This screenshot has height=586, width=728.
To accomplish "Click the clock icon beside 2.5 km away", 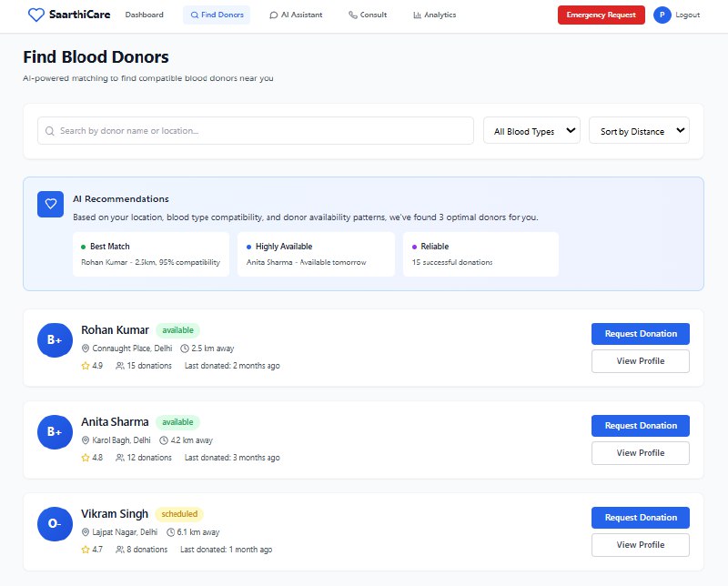I will coord(185,349).
